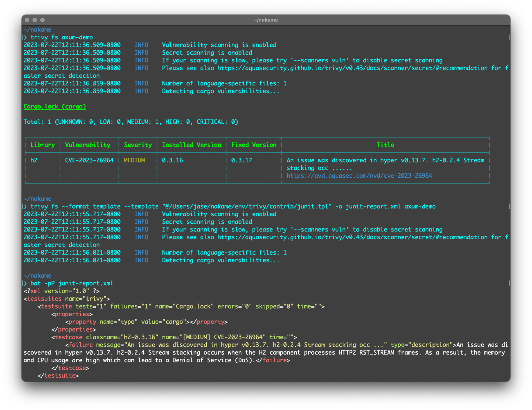
Task: Open the avd.aquasec.com CVE-2023-26964 link
Action: point(359,176)
